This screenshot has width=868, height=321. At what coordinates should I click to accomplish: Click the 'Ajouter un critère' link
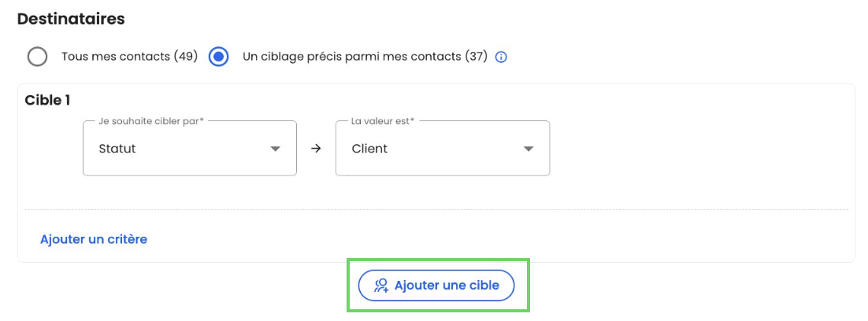click(94, 239)
